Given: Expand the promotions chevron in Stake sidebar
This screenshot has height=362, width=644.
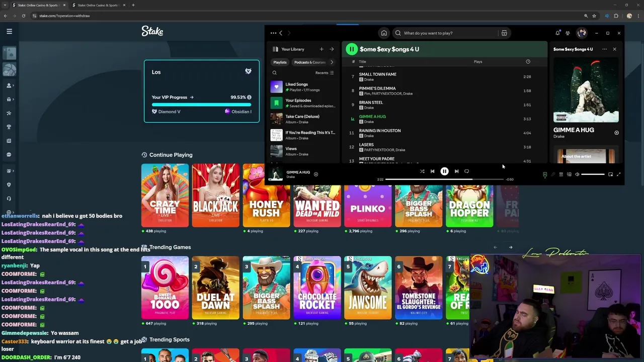Looking at the screenshot, I should click(x=14, y=99).
